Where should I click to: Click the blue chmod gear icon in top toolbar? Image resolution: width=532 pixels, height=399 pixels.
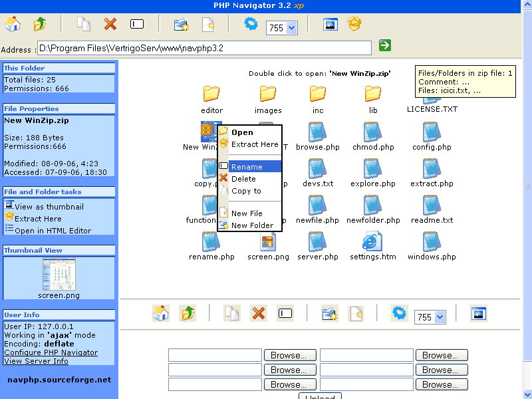point(251,24)
